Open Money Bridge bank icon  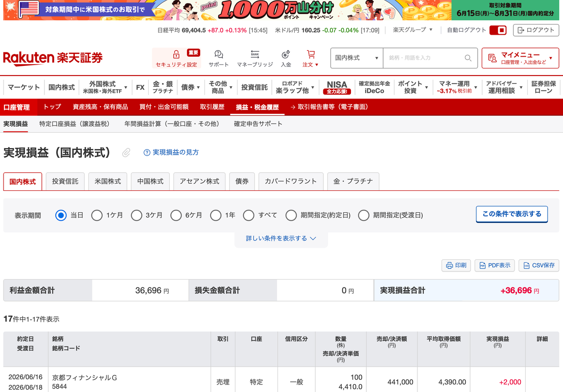(255, 54)
